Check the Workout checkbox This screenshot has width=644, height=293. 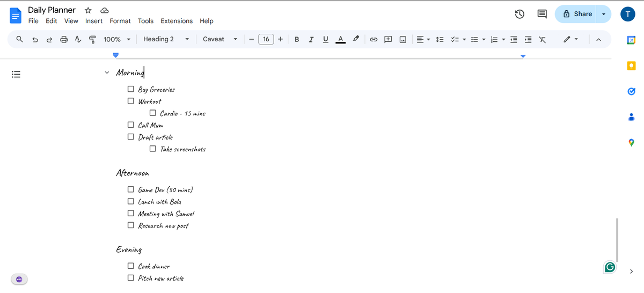coord(131,100)
